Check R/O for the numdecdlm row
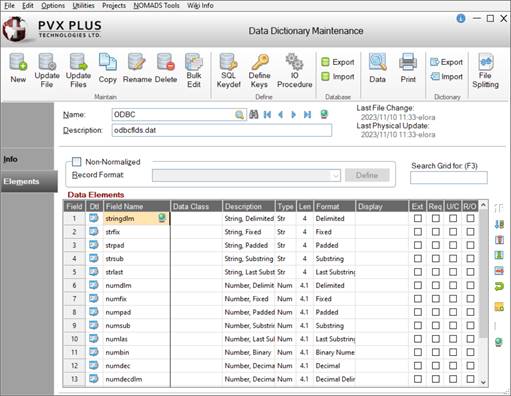This screenshot has width=511, height=396. tap(470, 379)
